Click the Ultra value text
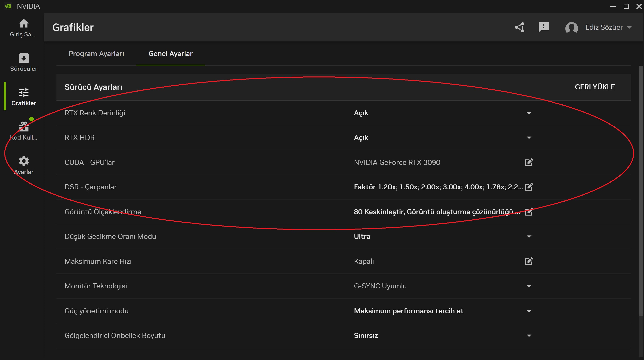Viewport: 644px width, 360px height. click(362, 237)
